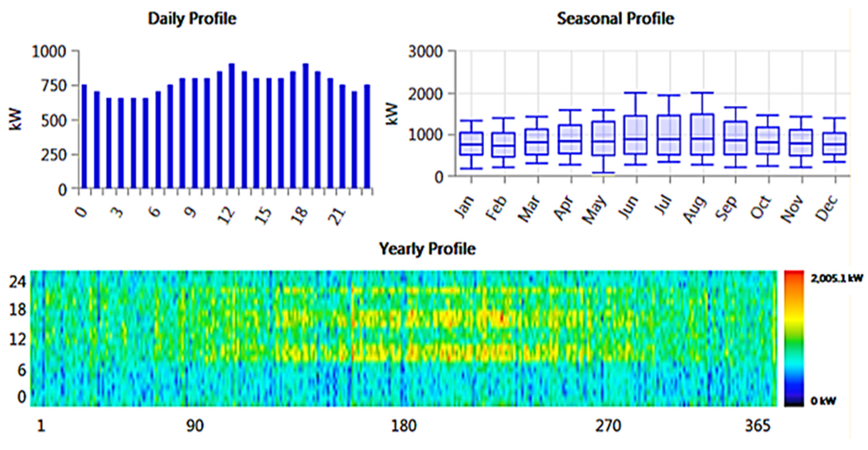Image resolution: width=868 pixels, height=450 pixels.
Task: Click the Seasonal Profile chart title
Action: [x=615, y=19]
